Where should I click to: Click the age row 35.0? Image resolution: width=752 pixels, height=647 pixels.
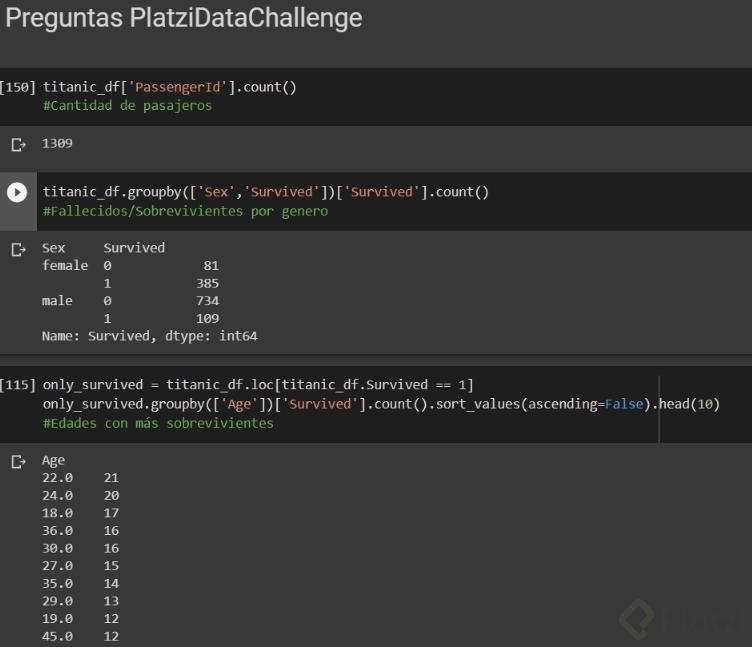pos(57,584)
